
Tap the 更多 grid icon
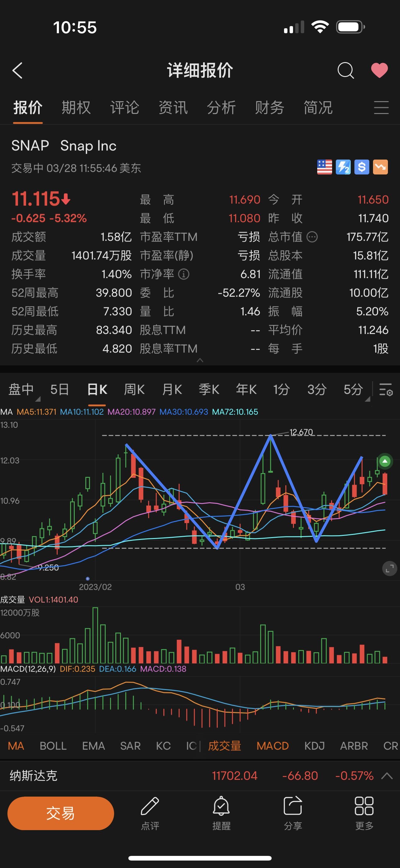coord(364,806)
